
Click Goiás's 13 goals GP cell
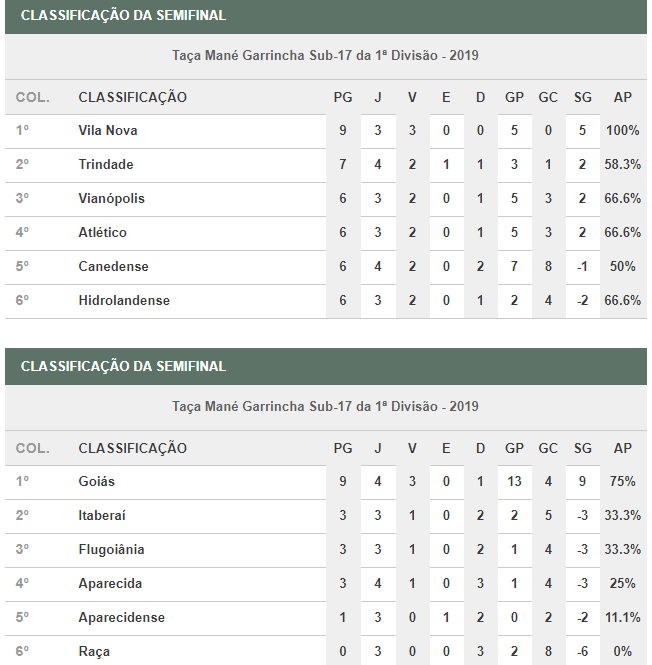(514, 482)
